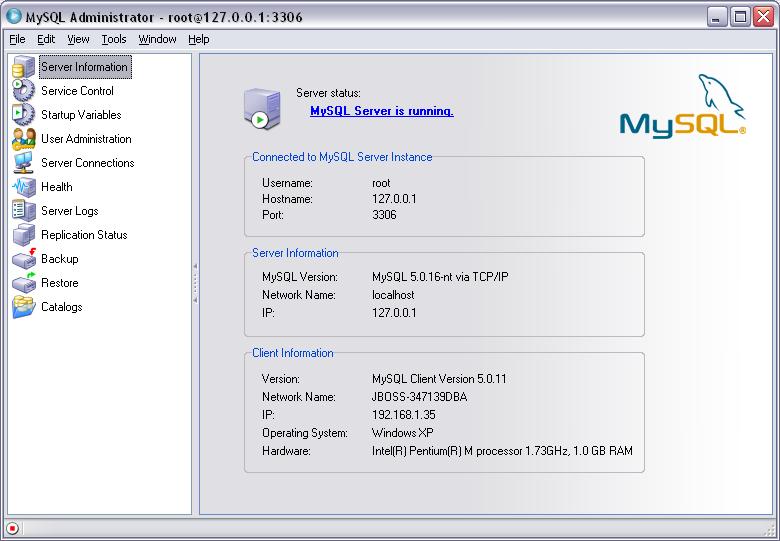
Task: Minimize the MySQL Administrator window
Action: coord(716,17)
